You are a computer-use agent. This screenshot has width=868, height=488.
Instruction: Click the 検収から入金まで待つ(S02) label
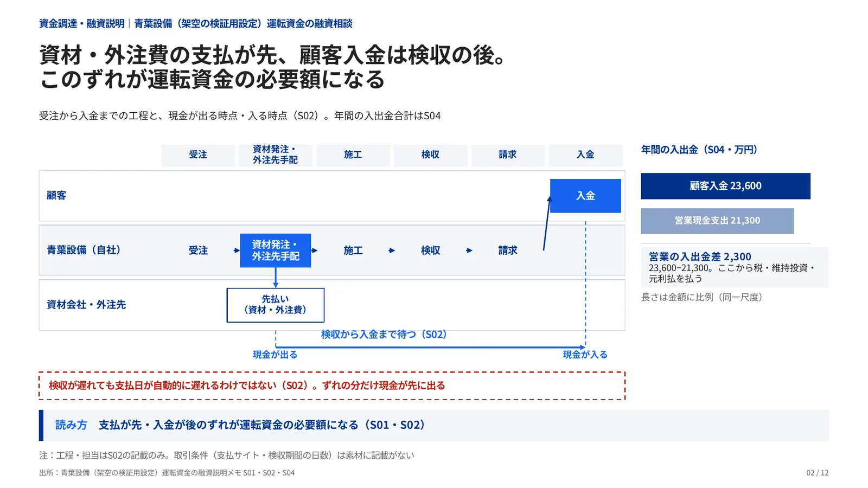384,335
